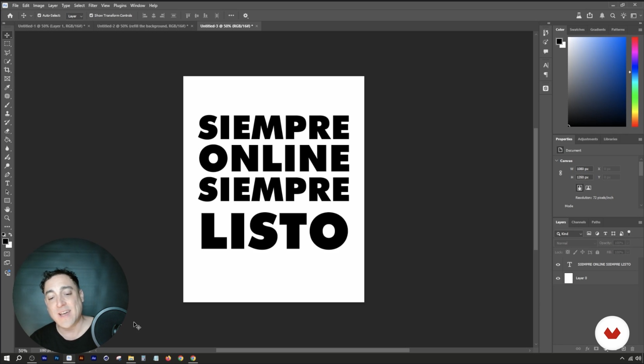Select the Zoom tool
This screenshot has width=644, height=364.
[x=7, y=218]
